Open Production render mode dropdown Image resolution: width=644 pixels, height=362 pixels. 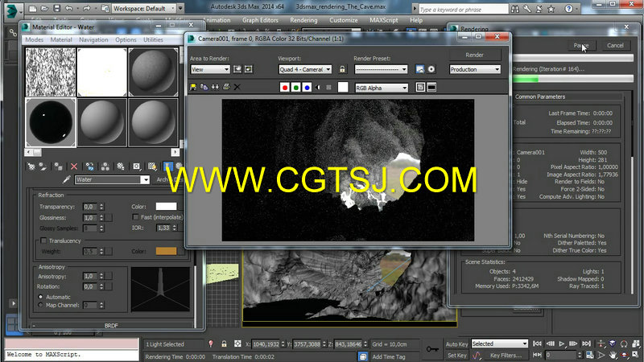475,69
